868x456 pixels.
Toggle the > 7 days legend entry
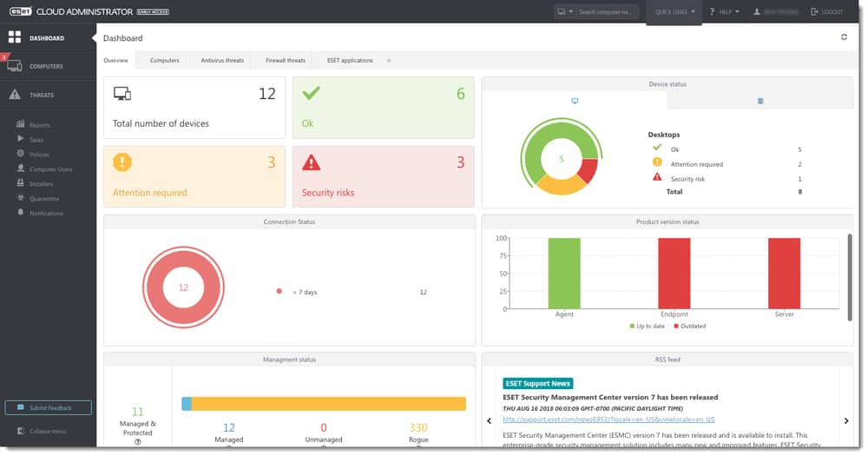point(297,292)
